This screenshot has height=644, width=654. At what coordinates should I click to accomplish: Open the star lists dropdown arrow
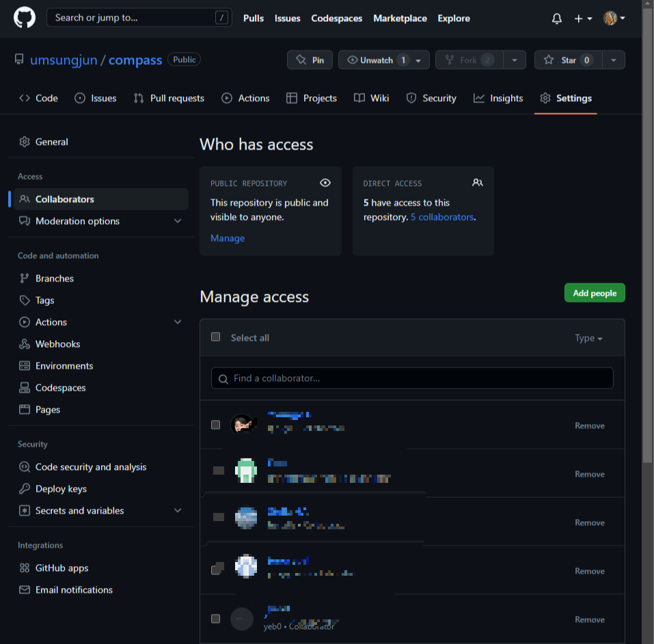click(614, 60)
